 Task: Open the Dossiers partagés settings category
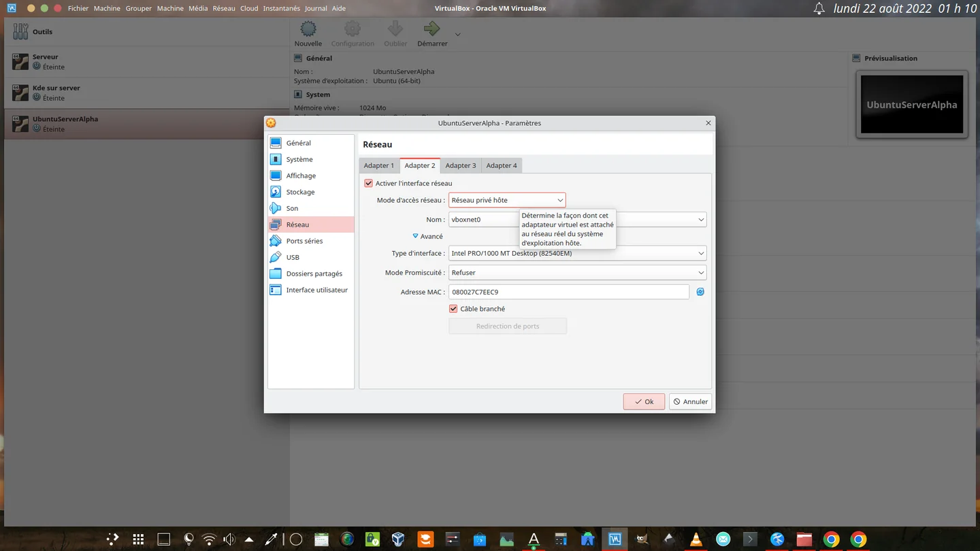(x=311, y=273)
